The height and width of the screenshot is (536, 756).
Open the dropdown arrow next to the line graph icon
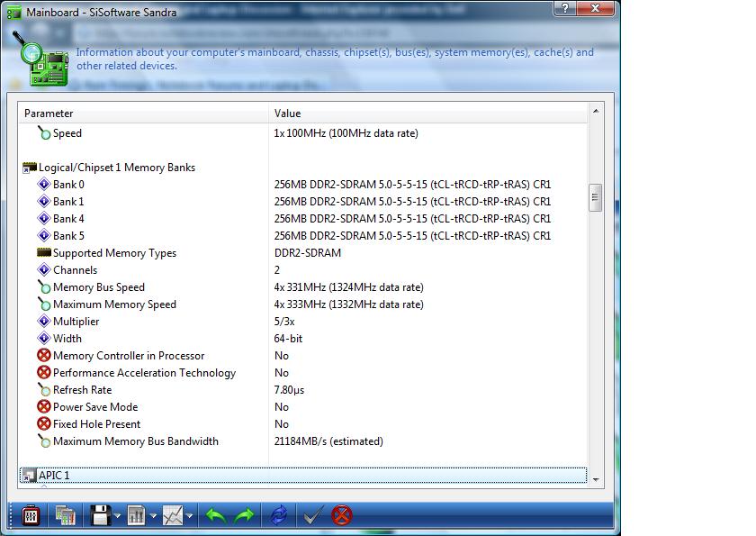(190, 516)
